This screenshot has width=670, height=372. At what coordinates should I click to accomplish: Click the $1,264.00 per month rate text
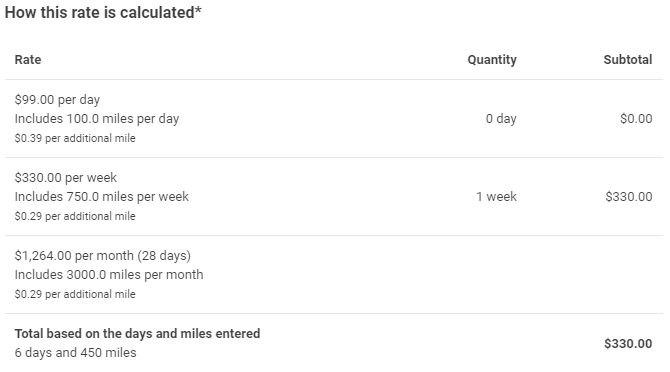pyautogui.click(x=103, y=255)
